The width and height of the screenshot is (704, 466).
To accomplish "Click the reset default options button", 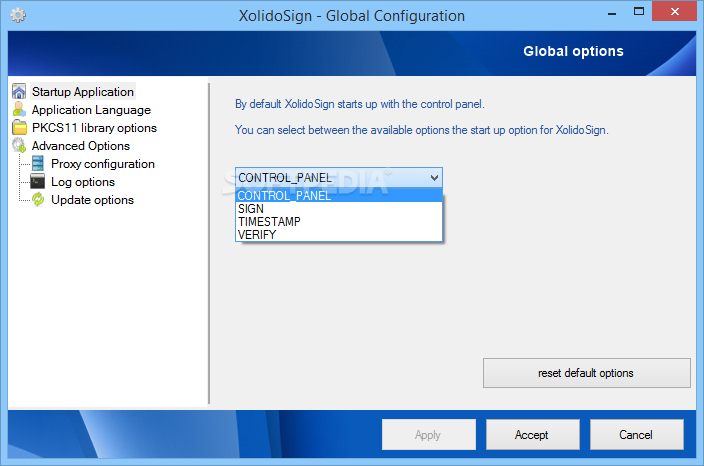I will point(586,373).
